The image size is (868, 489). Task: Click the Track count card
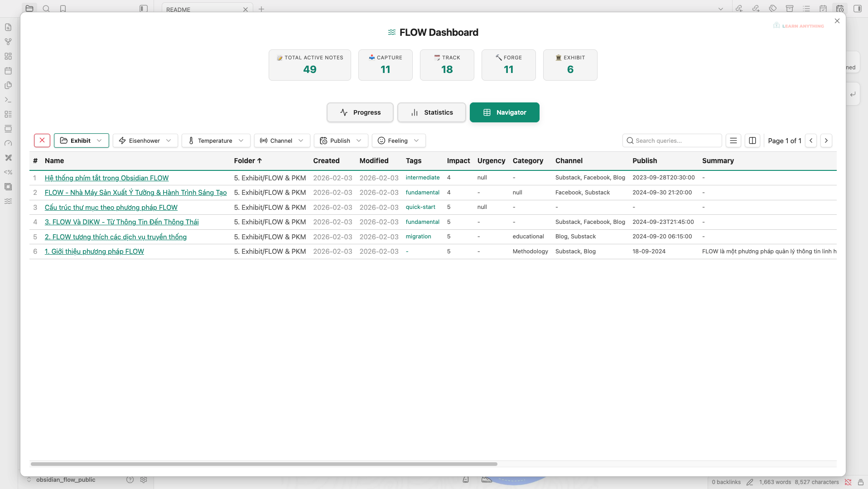[447, 65]
